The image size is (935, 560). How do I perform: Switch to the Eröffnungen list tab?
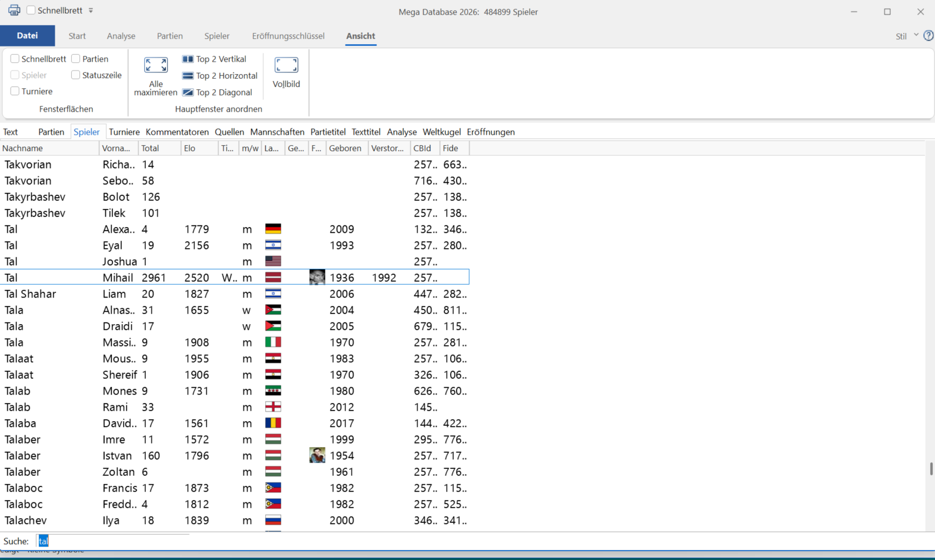[491, 132]
